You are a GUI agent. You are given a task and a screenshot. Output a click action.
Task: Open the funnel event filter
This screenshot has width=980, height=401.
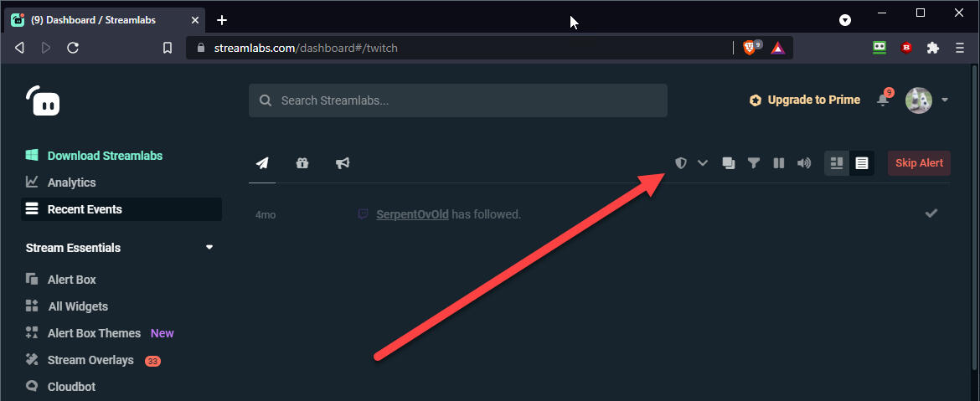754,163
